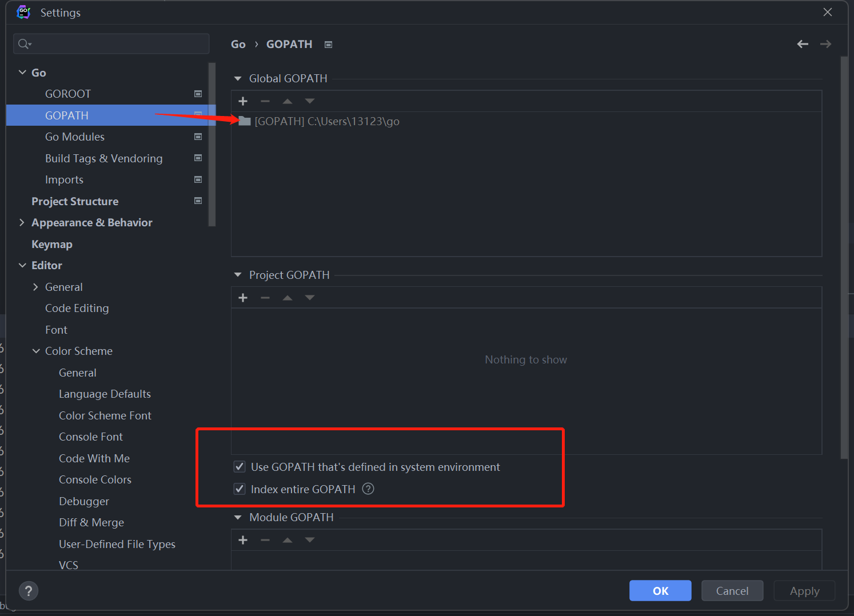Click the help icon beside Index entire GOPATH
Image resolution: width=854 pixels, height=616 pixels.
pyautogui.click(x=368, y=489)
